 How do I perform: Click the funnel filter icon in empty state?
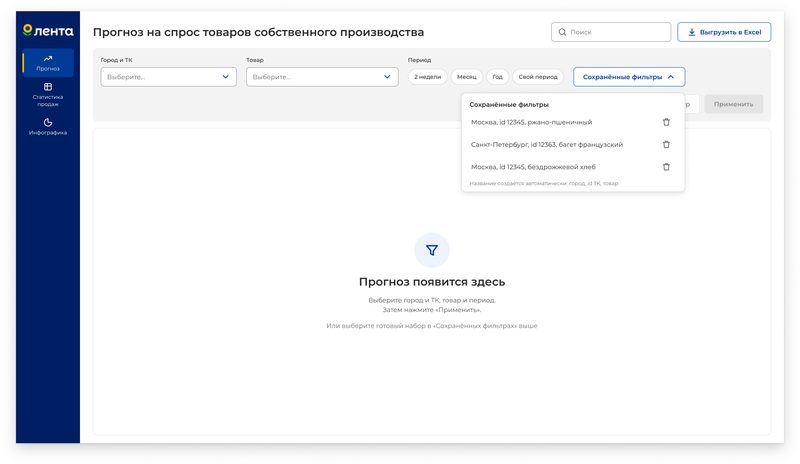432,250
